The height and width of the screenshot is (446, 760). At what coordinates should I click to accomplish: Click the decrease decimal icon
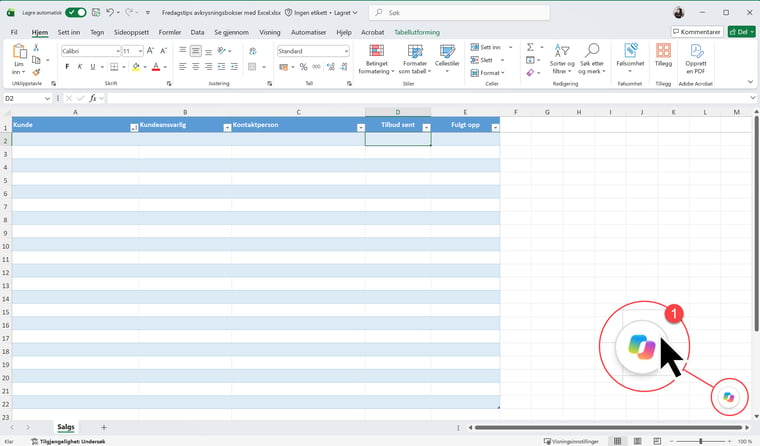click(344, 66)
